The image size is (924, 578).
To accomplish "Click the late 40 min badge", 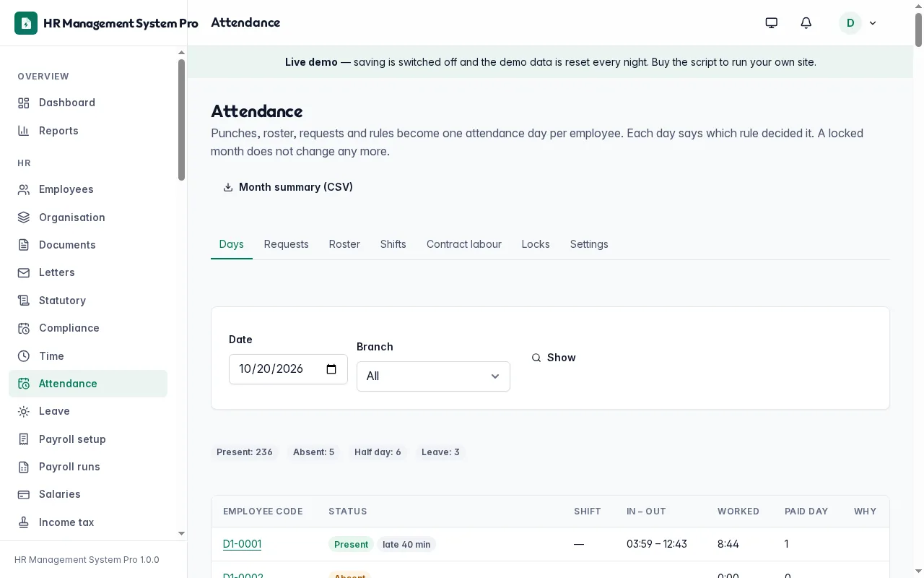I will pos(406,545).
